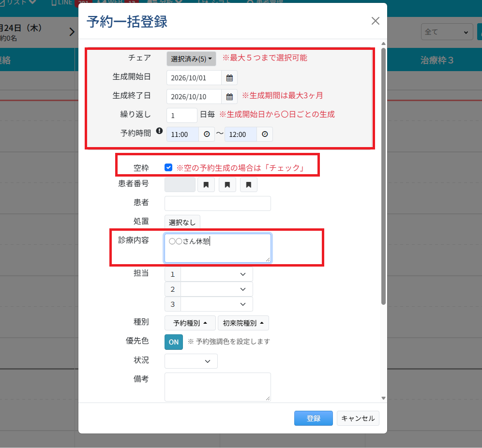Open the 初来院種別 menu
Image resolution: width=482 pixels, height=448 pixels.
tap(243, 323)
